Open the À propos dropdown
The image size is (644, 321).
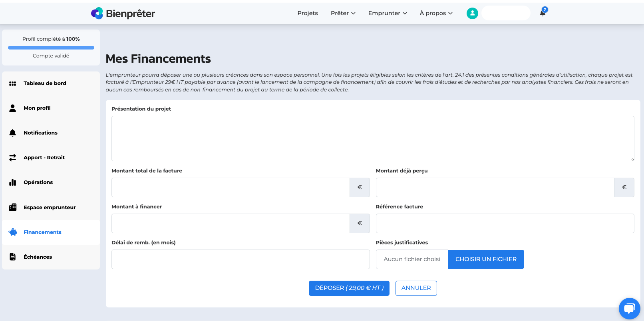(436, 13)
